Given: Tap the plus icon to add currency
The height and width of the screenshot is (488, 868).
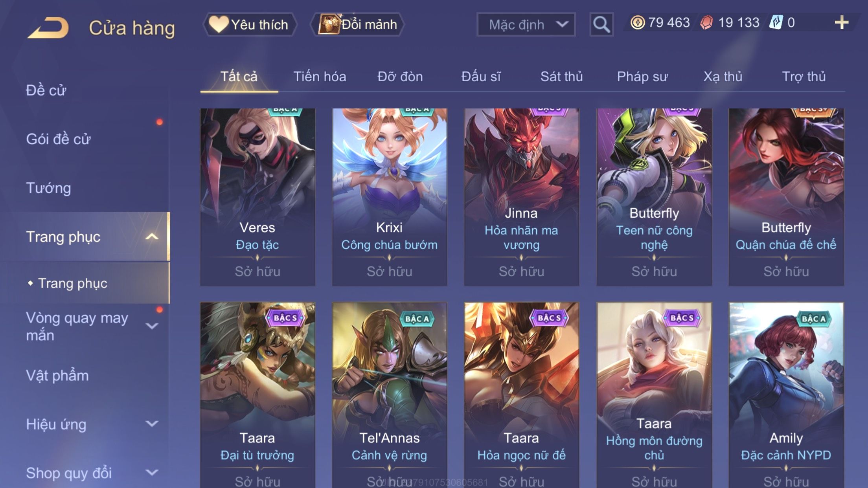Looking at the screenshot, I should [x=841, y=22].
